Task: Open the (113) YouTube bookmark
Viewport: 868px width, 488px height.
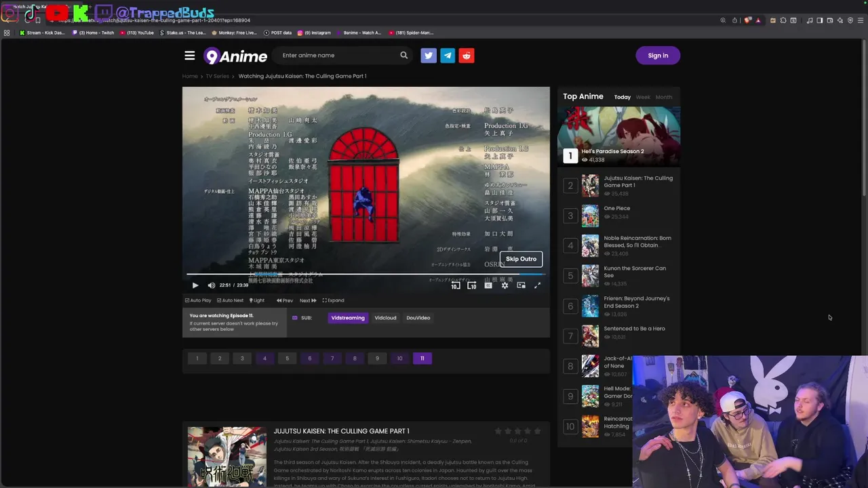Action: pos(137,33)
